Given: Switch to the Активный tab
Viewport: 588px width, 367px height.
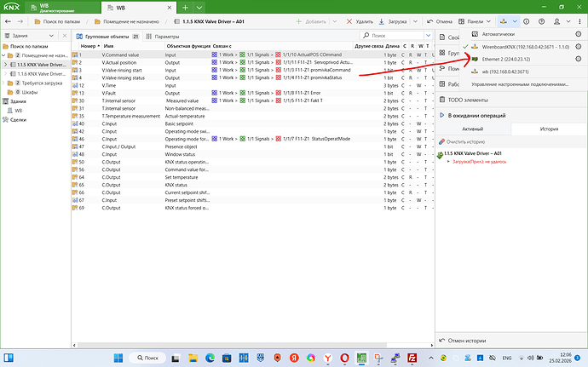Looking at the screenshot, I should (472, 129).
